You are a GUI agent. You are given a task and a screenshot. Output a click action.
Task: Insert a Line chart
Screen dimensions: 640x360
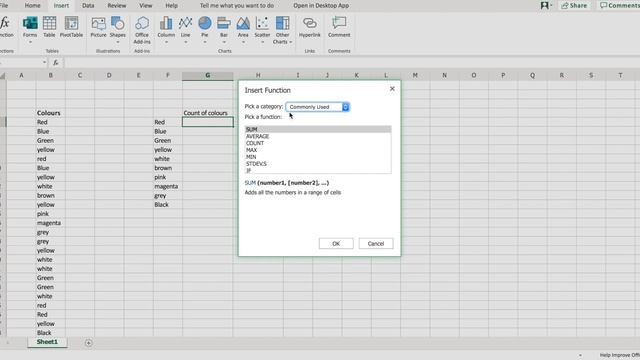pos(185,29)
